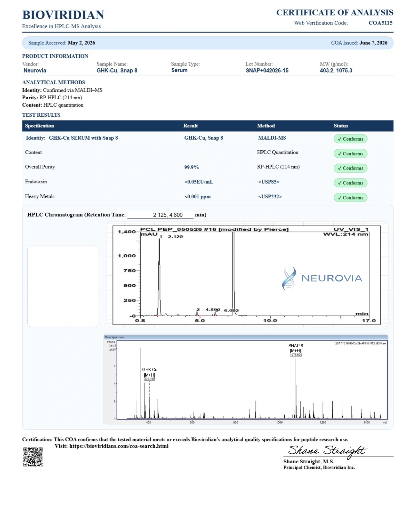Click sample name GHK-Cu, Snap 8

(x=117, y=71)
